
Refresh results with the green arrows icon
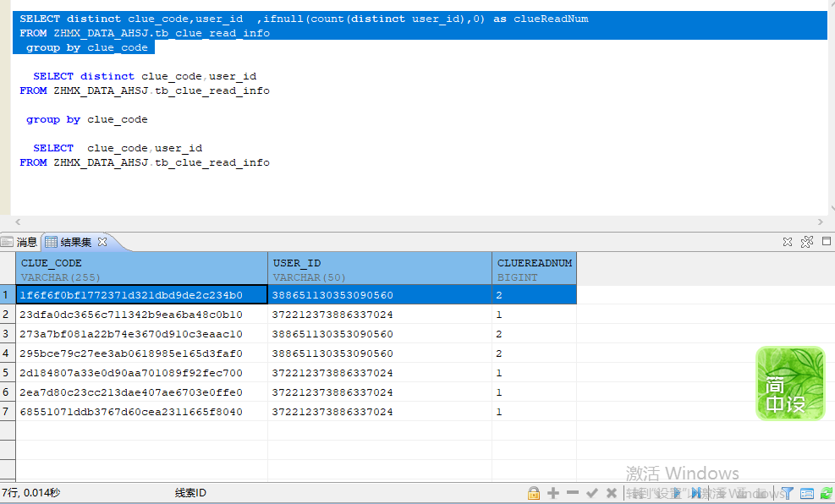pyautogui.click(x=827, y=493)
